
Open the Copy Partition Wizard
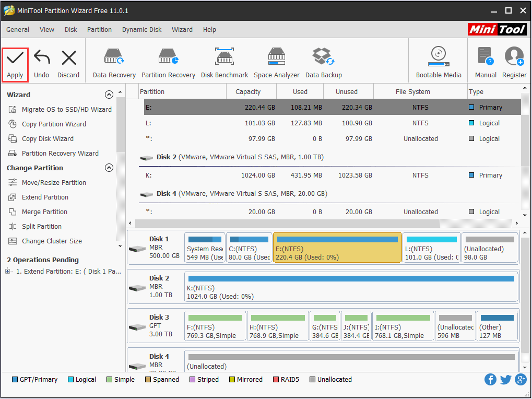[47, 124]
